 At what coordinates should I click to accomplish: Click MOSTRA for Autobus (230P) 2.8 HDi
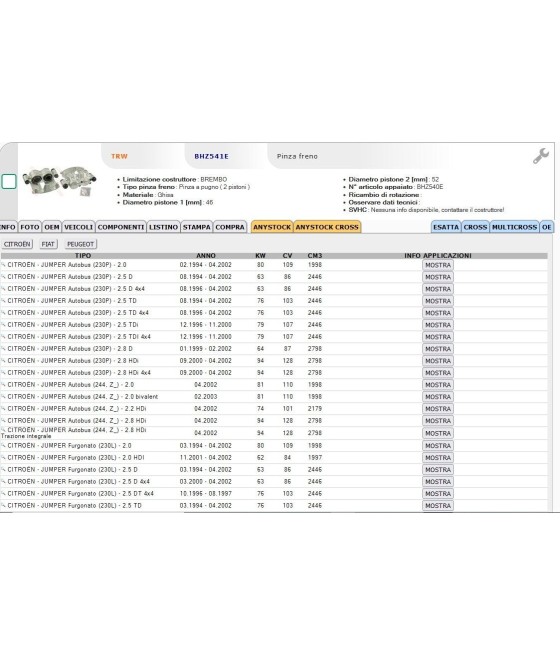point(438,361)
